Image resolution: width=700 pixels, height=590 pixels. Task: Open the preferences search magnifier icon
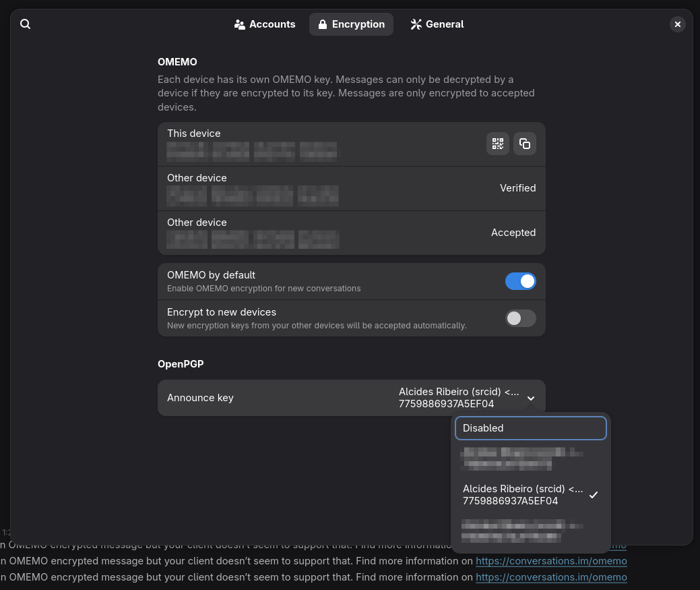pyautogui.click(x=26, y=24)
